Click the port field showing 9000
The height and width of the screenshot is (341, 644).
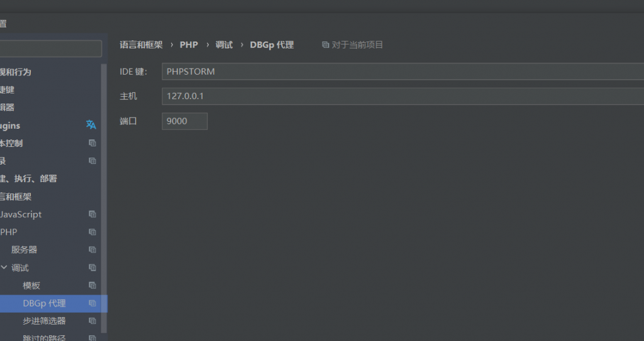(185, 121)
